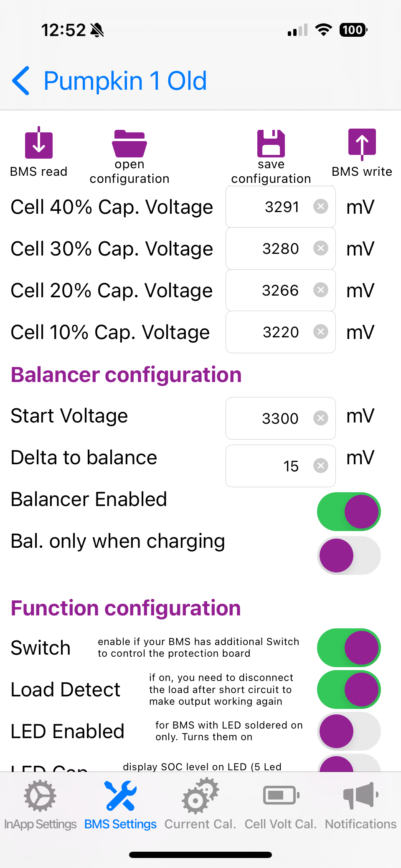This screenshot has height=868, width=401.
Task: Open the Current Cal. tab
Action: click(200, 804)
